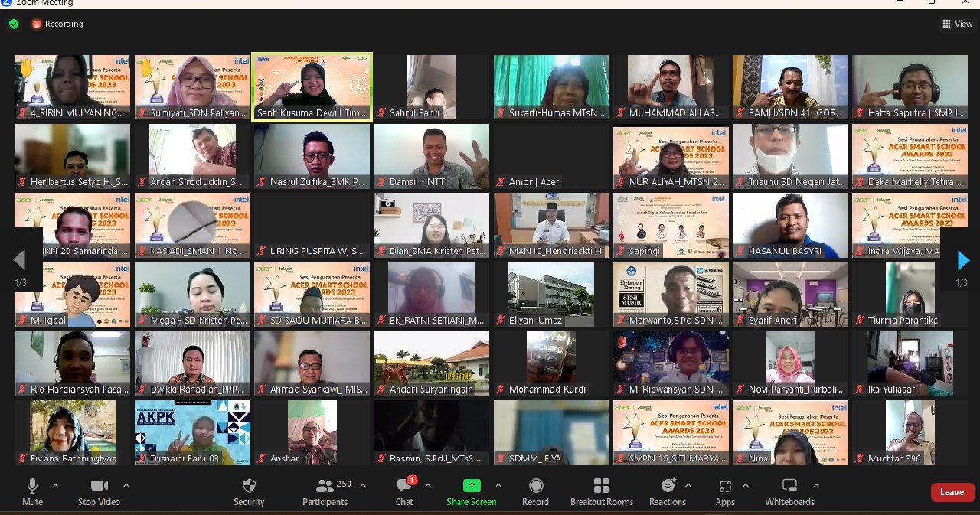Stop Video camera button
This screenshot has width=980, height=515.
pyautogui.click(x=99, y=492)
